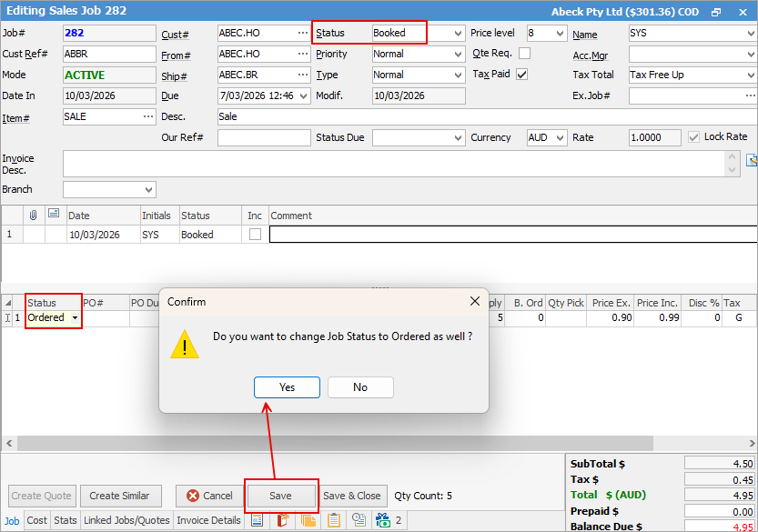Click the Create Similar button

[119, 496]
